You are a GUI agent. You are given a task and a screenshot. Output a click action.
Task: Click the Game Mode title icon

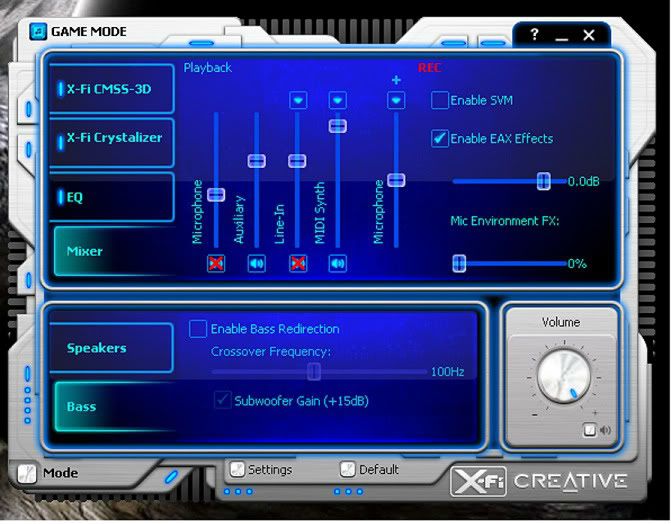pos(38,32)
